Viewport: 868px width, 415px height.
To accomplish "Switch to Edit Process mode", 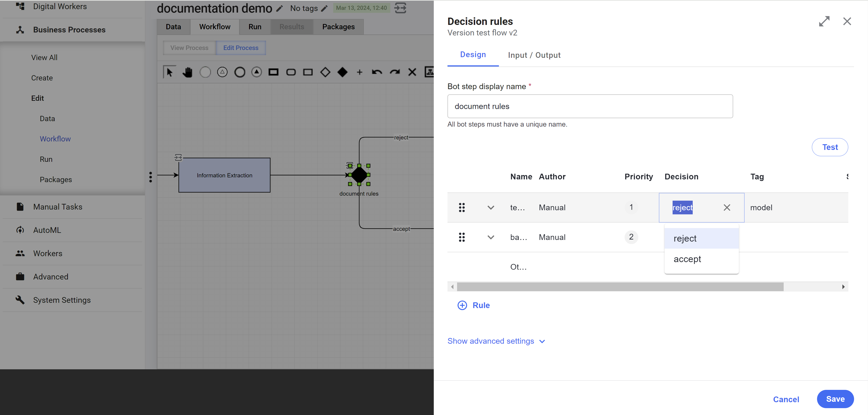I will pyautogui.click(x=241, y=48).
